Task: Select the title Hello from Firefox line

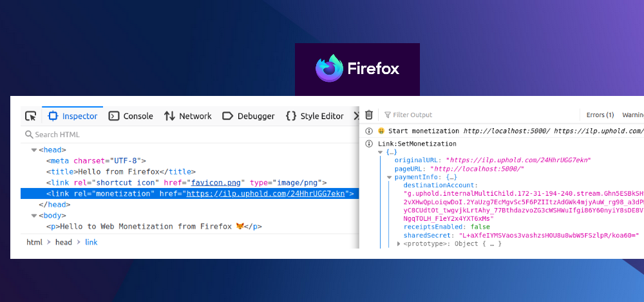Action: click(x=121, y=172)
